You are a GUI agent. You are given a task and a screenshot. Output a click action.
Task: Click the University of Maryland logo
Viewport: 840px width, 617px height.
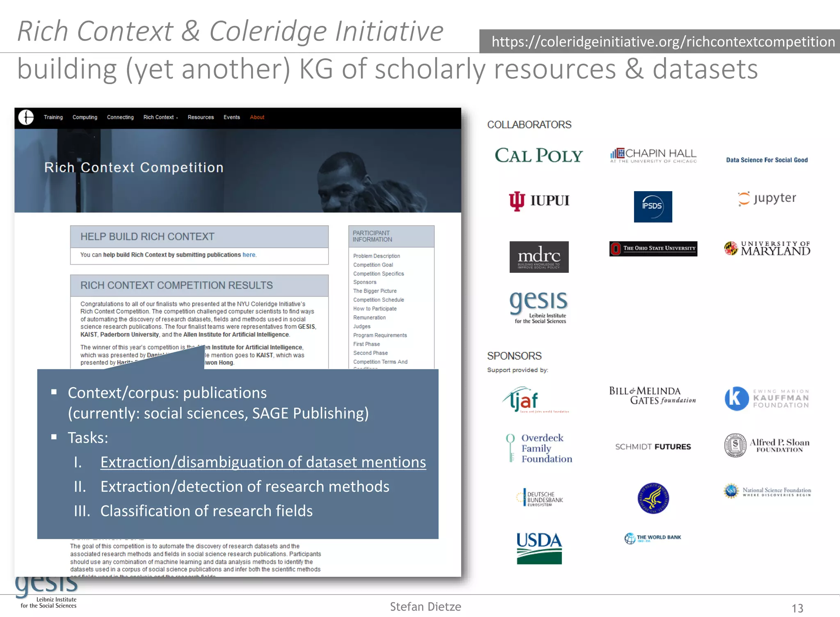click(767, 248)
